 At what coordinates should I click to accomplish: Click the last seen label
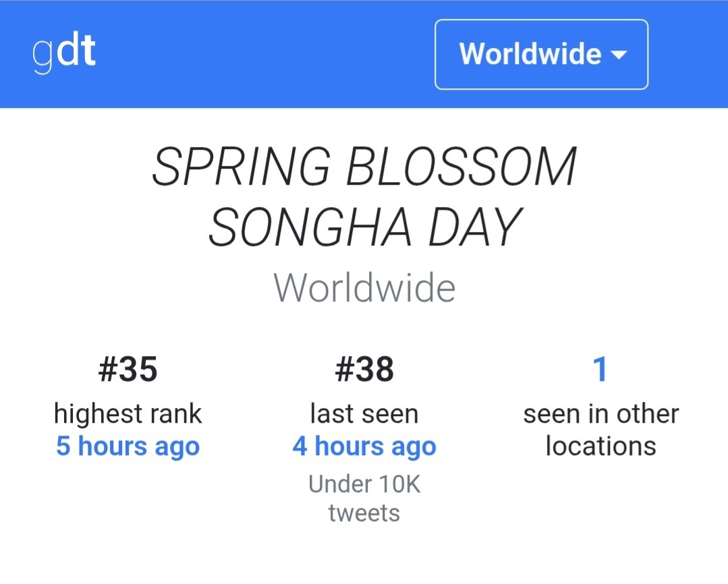tap(364, 413)
